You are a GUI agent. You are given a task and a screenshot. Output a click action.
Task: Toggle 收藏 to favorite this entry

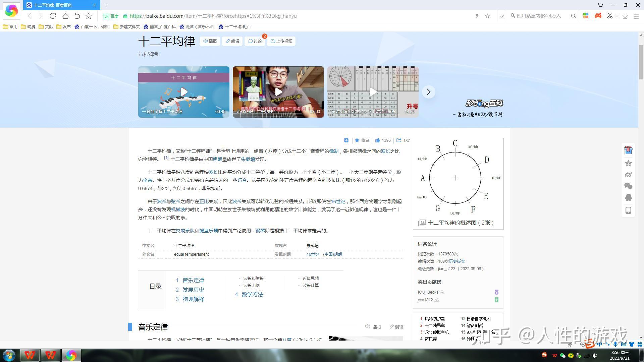coord(362,140)
